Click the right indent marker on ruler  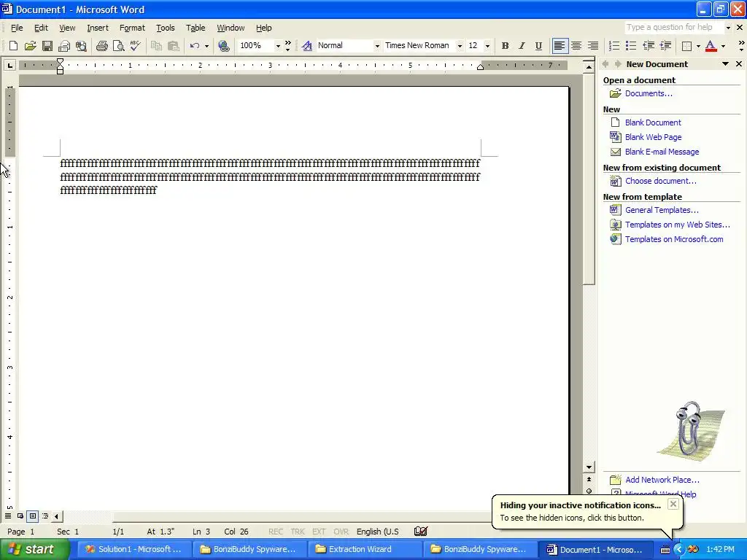(x=480, y=68)
